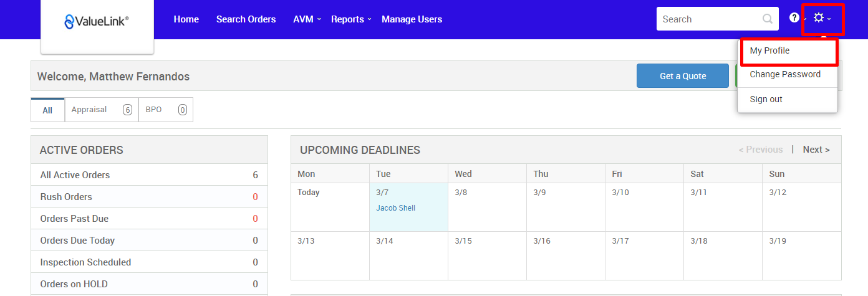Open the Manage Users page

[x=412, y=19]
